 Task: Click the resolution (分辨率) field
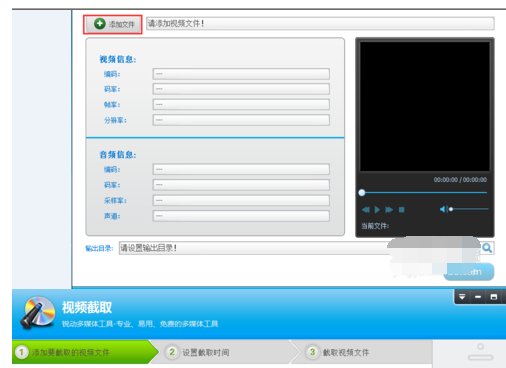(241, 120)
